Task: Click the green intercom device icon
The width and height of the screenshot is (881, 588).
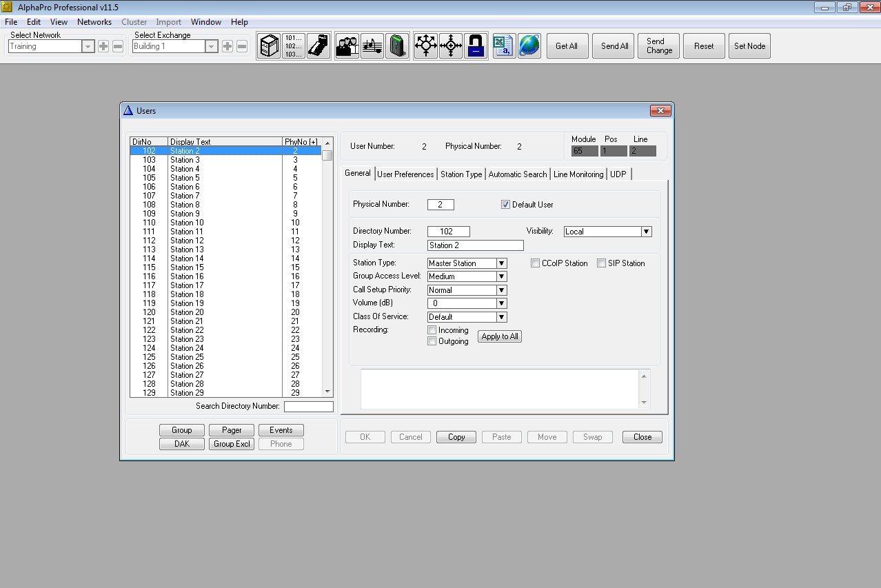Action: pyautogui.click(x=397, y=46)
